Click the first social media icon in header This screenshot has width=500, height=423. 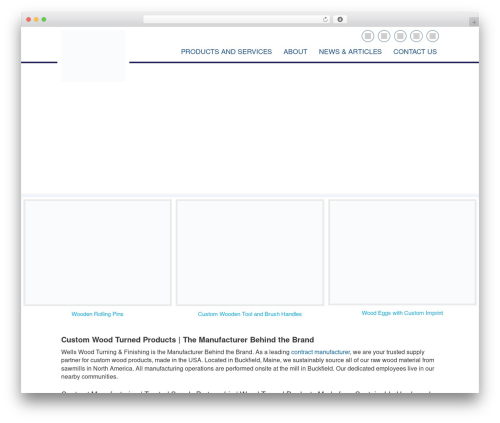tap(368, 36)
